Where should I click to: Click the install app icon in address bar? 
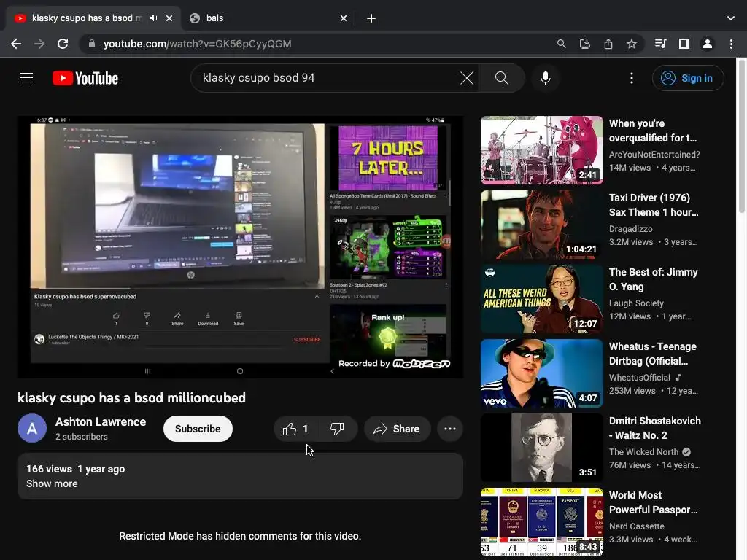click(x=585, y=44)
